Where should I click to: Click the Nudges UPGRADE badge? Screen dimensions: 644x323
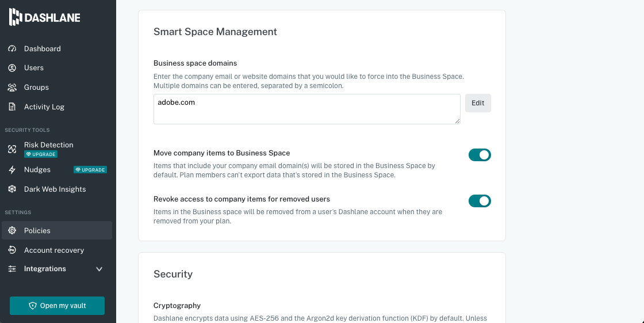(90, 170)
